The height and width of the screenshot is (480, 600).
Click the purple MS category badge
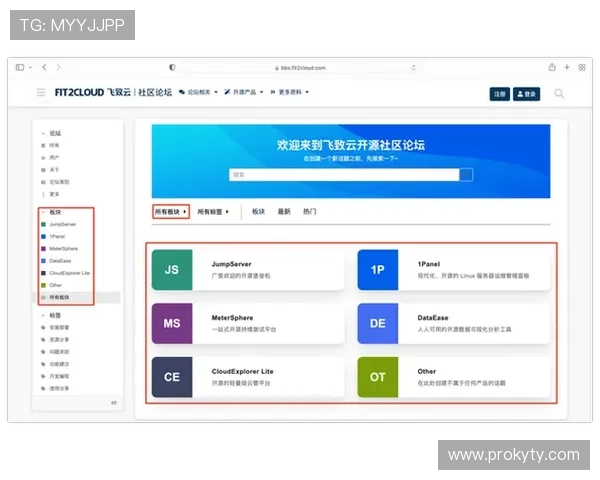(172, 323)
